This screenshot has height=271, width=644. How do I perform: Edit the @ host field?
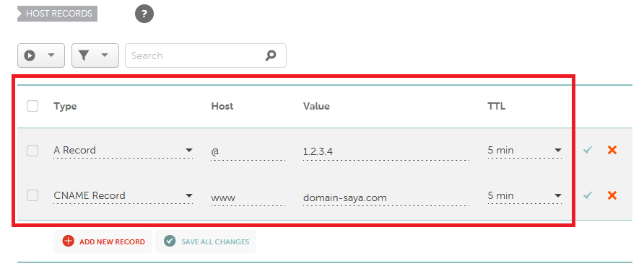248,151
